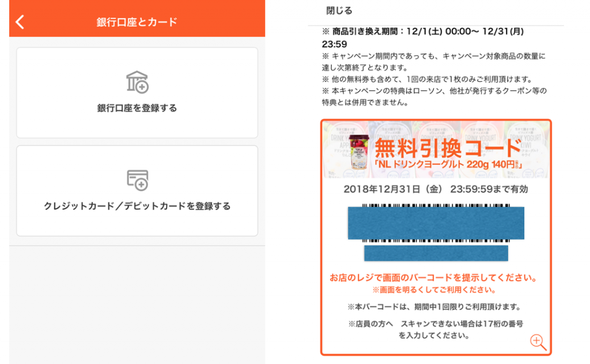Tap NL ドリンクヨーグルト 220g 140円 product label

coord(448,164)
